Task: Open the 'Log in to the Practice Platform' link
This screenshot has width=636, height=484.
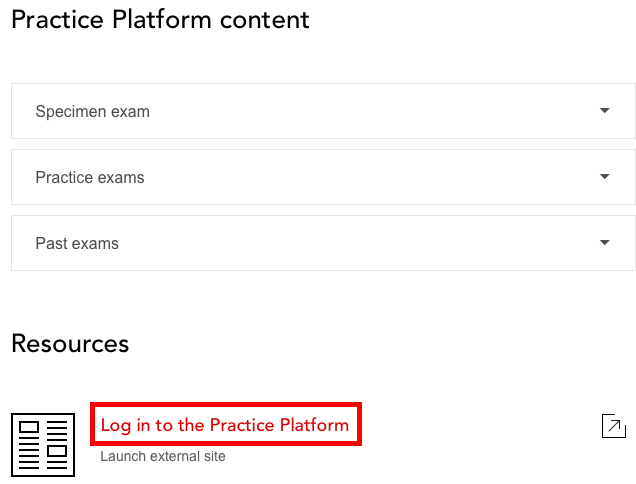Action: point(225,426)
